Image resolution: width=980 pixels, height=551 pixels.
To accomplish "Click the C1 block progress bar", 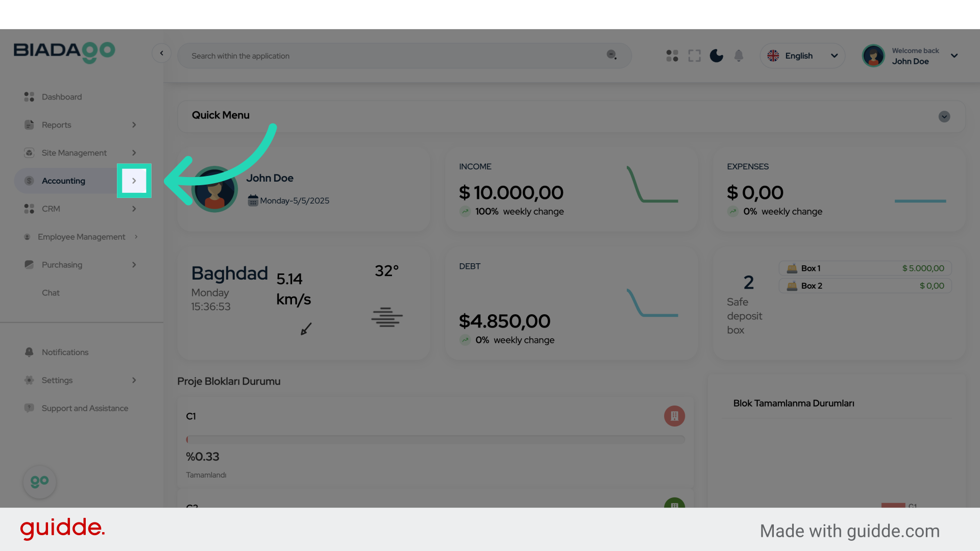I will click(x=435, y=439).
